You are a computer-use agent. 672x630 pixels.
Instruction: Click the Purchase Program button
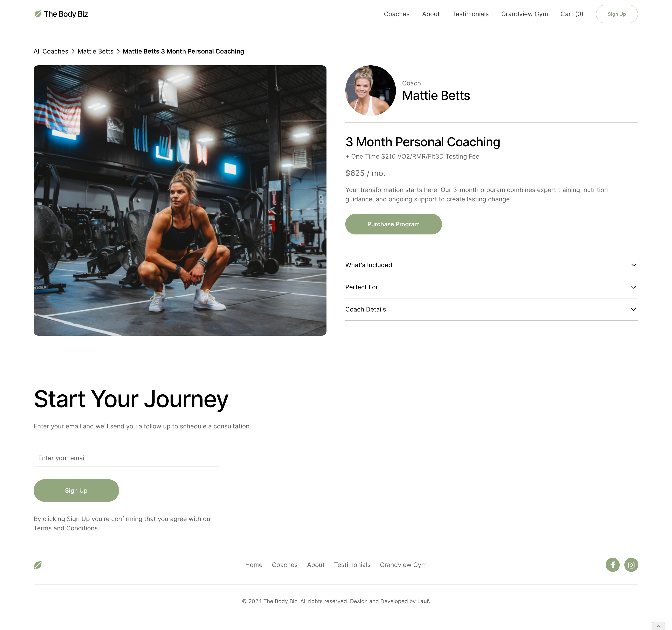[x=393, y=224]
